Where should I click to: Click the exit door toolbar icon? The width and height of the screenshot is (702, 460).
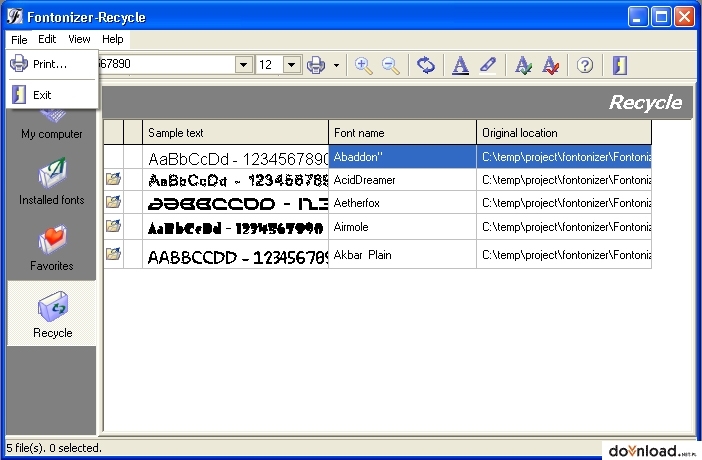point(620,65)
